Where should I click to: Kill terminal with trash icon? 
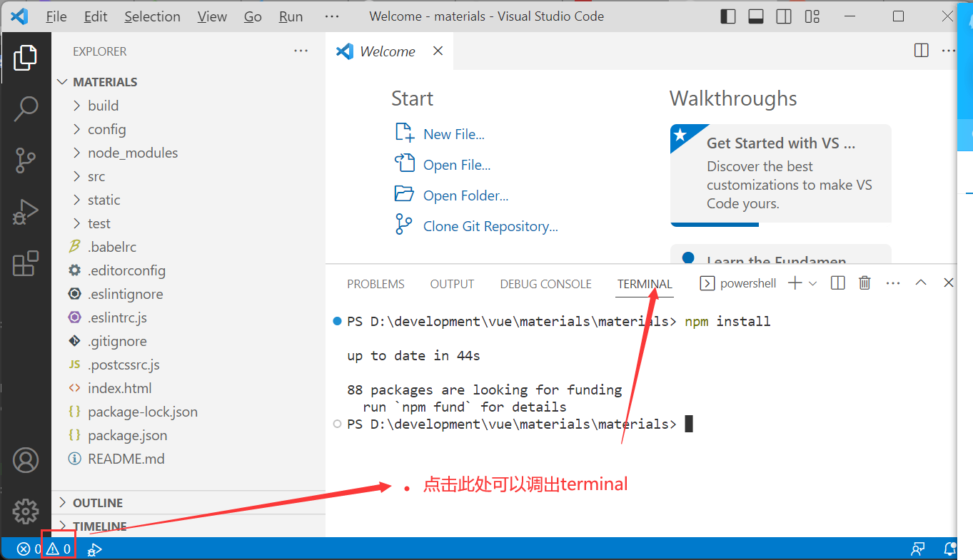click(x=864, y=283)
